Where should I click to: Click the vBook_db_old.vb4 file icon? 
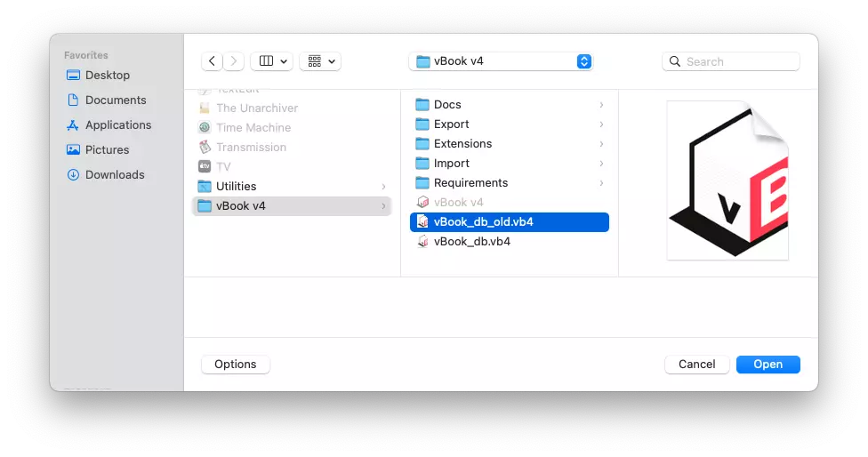tap(422, 222)
